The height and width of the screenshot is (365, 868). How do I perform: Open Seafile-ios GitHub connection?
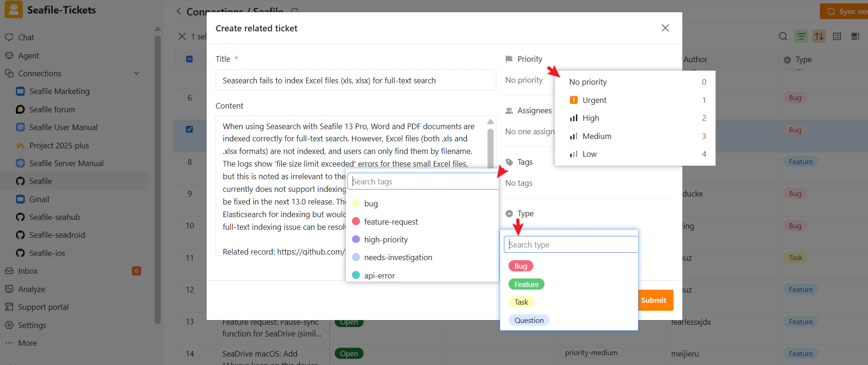click(x=47, y=253)
